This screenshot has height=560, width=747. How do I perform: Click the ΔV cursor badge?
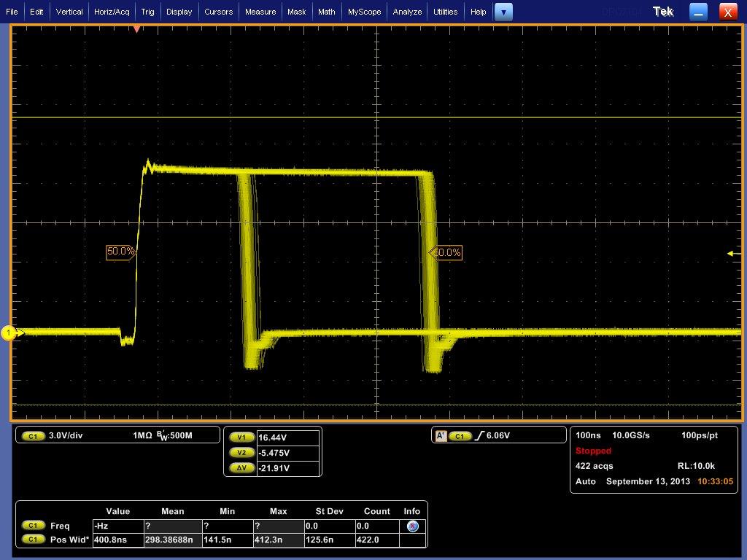[241, 467]
